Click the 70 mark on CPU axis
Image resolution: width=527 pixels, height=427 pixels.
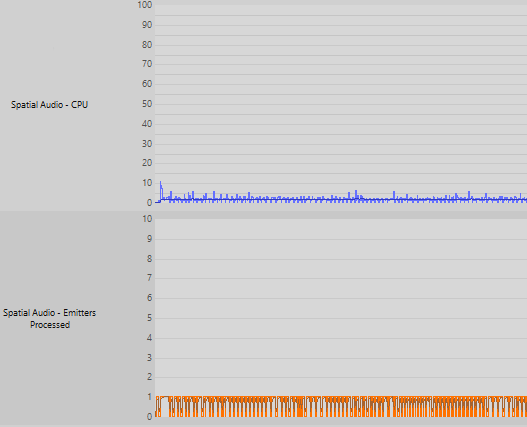(147, 64)
